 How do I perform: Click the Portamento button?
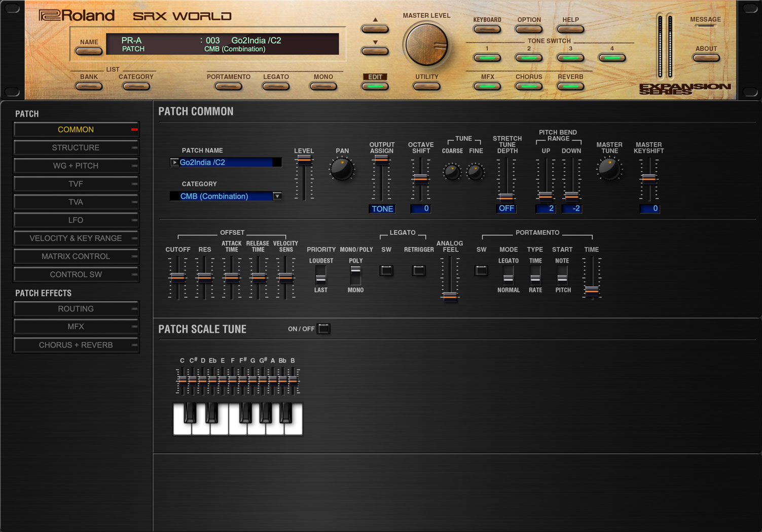click(x=228, y=87)
